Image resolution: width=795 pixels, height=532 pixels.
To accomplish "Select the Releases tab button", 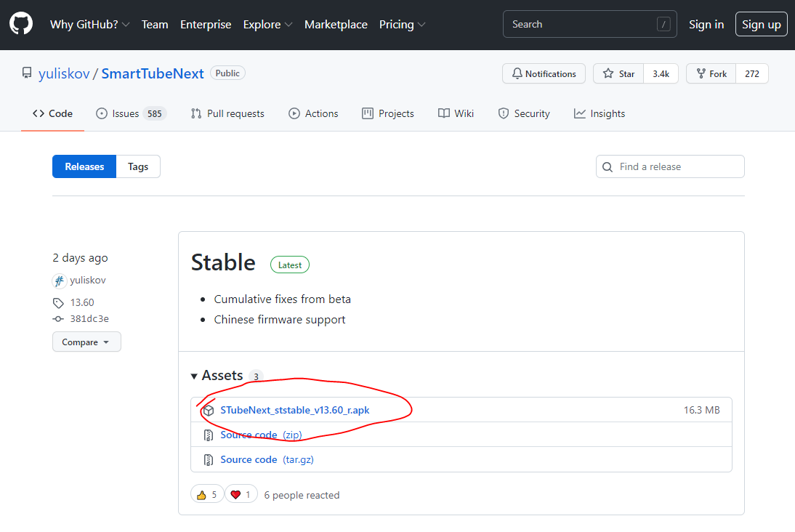I will (84, 166).
